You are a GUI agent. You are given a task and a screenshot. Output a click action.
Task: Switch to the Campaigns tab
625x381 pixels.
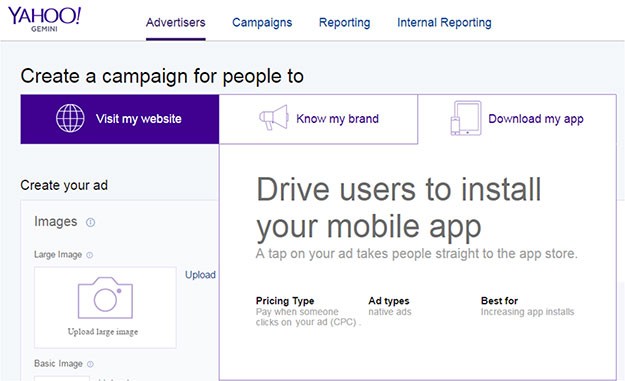(262, 23)
